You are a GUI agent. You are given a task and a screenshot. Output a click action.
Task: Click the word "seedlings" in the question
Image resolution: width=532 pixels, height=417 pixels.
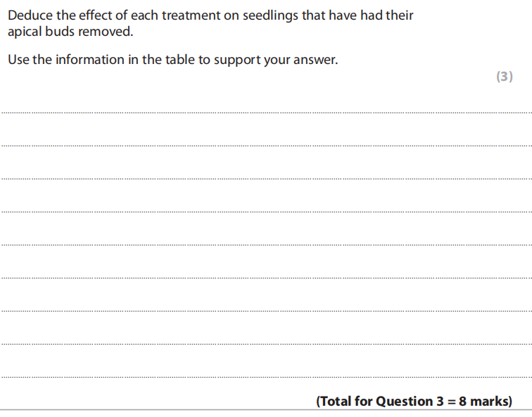270,15
